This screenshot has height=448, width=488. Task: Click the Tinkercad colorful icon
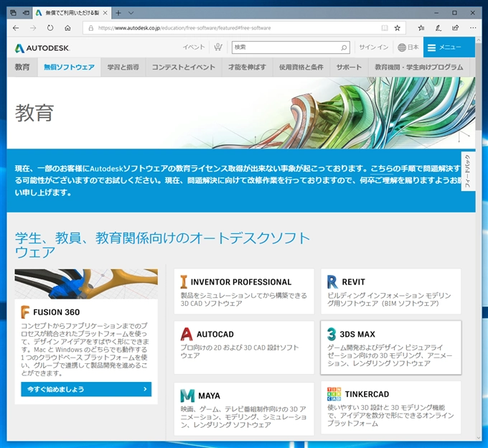pos(334,394)
